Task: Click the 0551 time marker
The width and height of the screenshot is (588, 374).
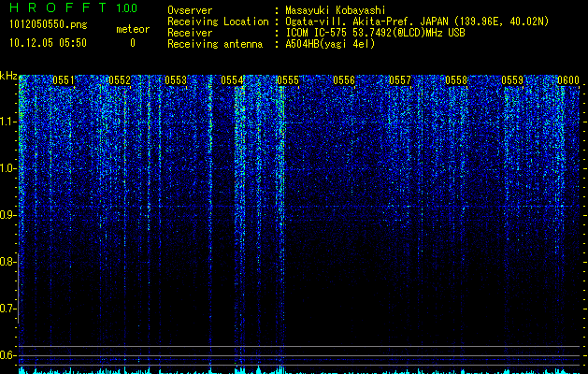Action: click(64, 80)
